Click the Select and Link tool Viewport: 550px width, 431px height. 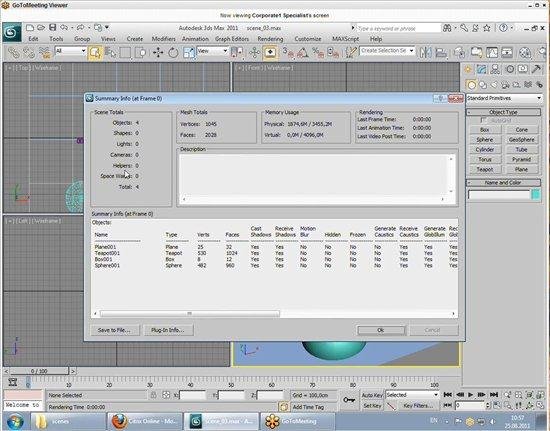coord(14,53)
